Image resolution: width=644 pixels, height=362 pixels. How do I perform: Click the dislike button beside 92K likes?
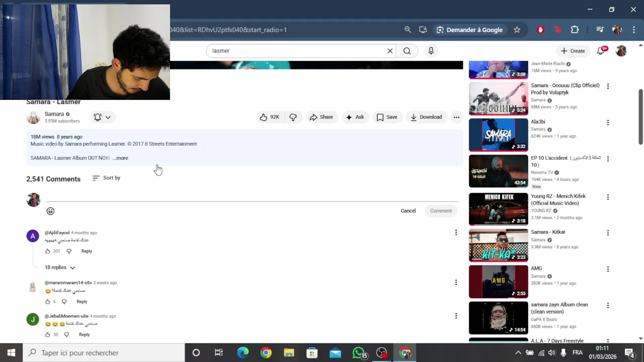pos(293,117)
